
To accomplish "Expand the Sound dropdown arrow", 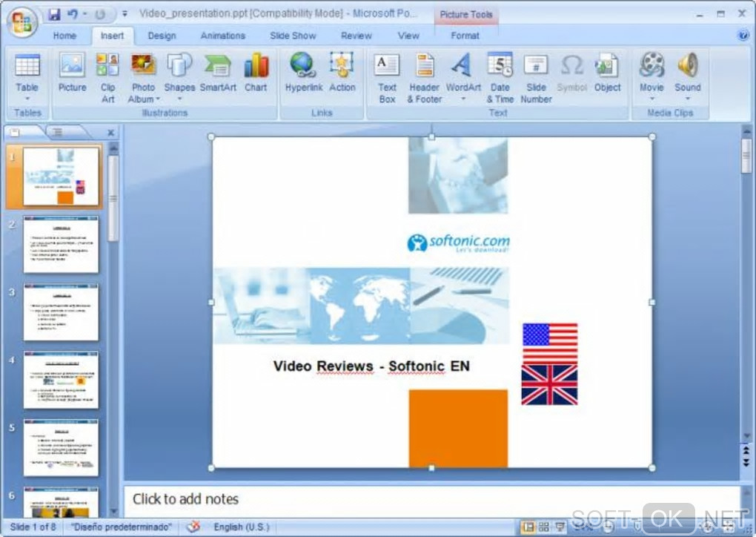I will [688, 99].
